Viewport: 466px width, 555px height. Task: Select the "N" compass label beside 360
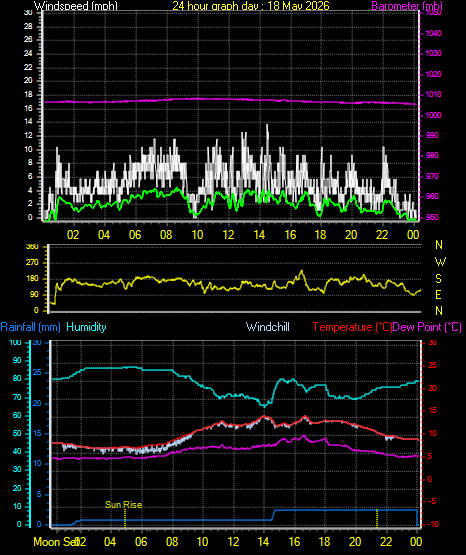(439, 245)
